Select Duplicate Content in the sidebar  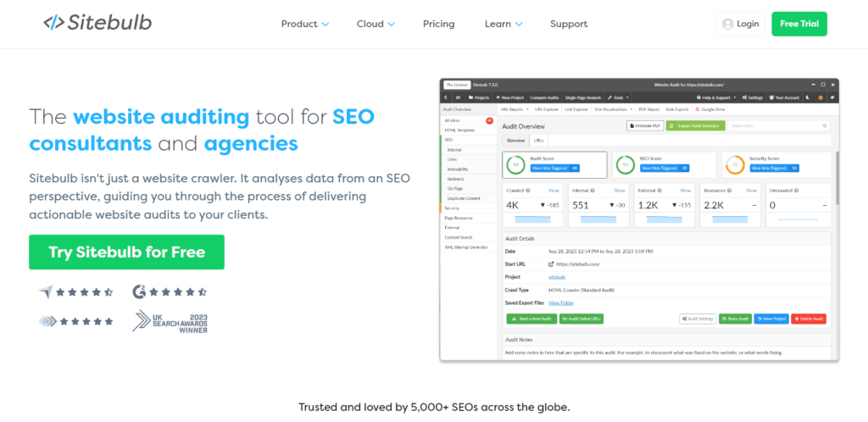[x=468, y=198]
